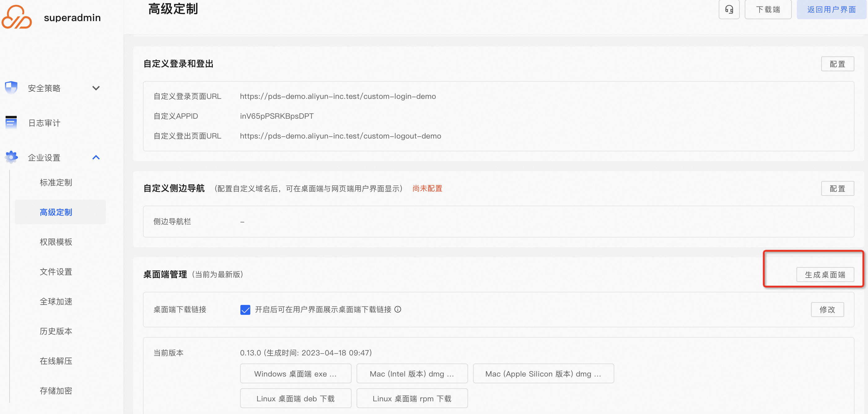Download Windows desktop exe client
The height and width of the screenshot is (414, 868).
coord(295,373)
